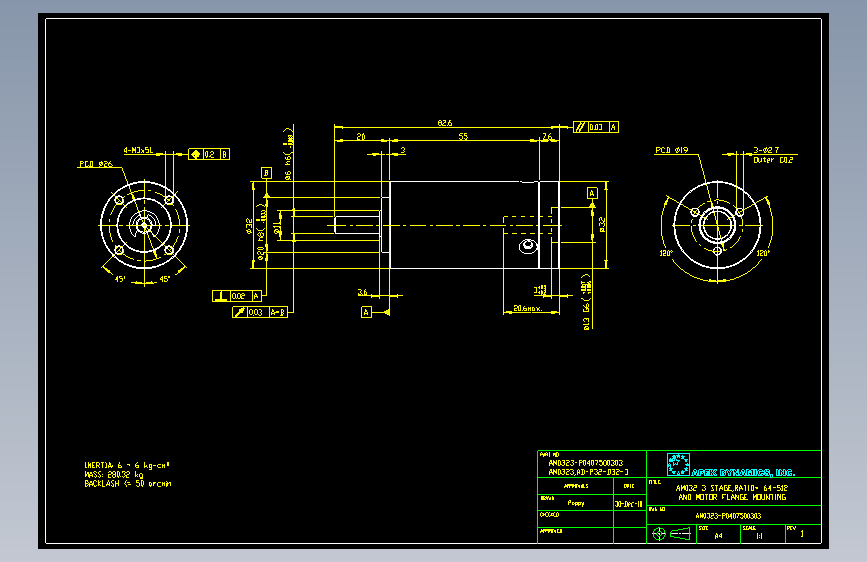Click the revision value 1
The width and height of the screenshot is (867, 562).
[x=802, y=534]
